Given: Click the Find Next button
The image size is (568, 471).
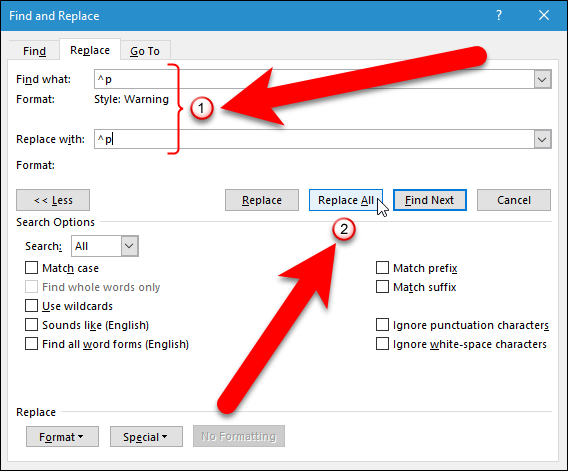Looking at the screenshot, I should tap(430, 200).
